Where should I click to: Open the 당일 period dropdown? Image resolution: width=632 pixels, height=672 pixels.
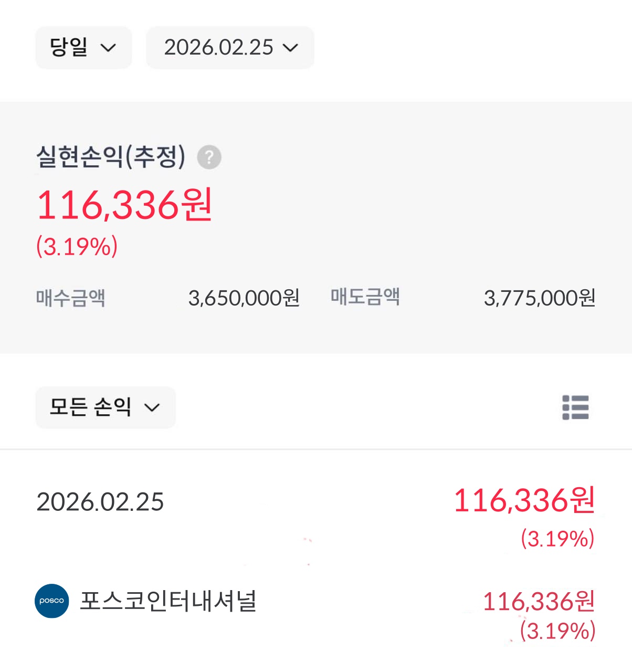pos(83,48)
